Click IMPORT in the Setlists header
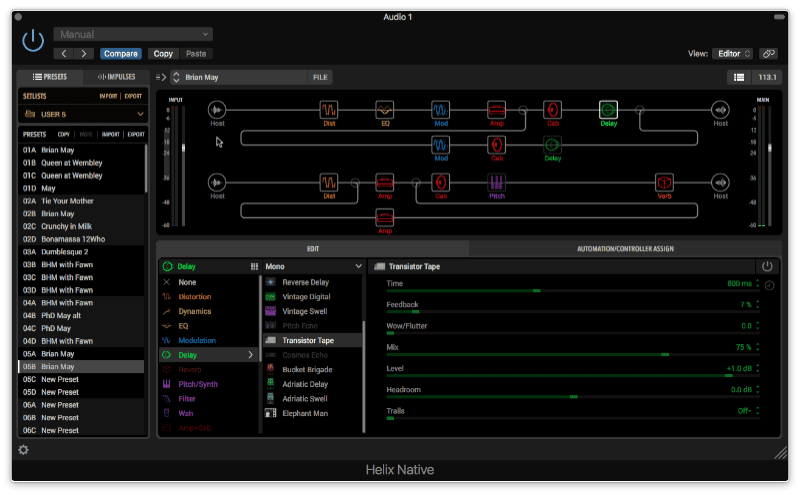This screenshot has width=800, height=495. coord(108,96)
